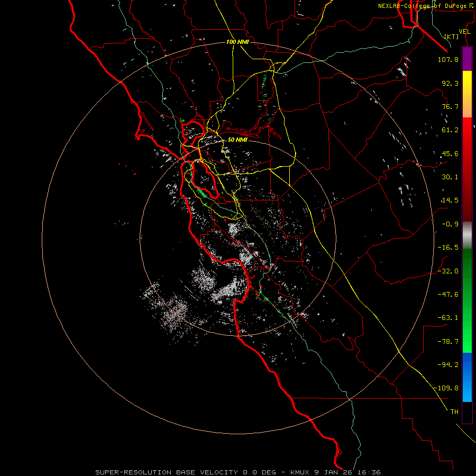Click the -78.7 value on the velocity scale

pyautogui.click(x=448, y=342)
